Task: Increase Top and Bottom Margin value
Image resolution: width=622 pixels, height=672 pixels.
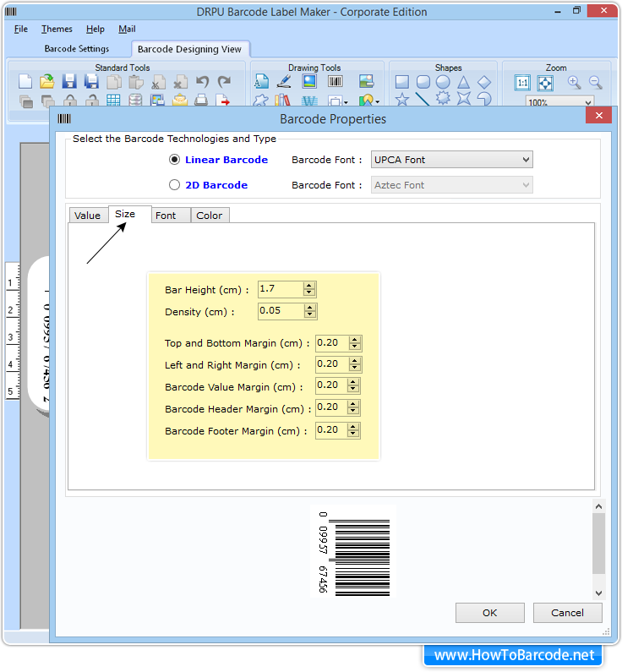Action: tap(354, 340)
